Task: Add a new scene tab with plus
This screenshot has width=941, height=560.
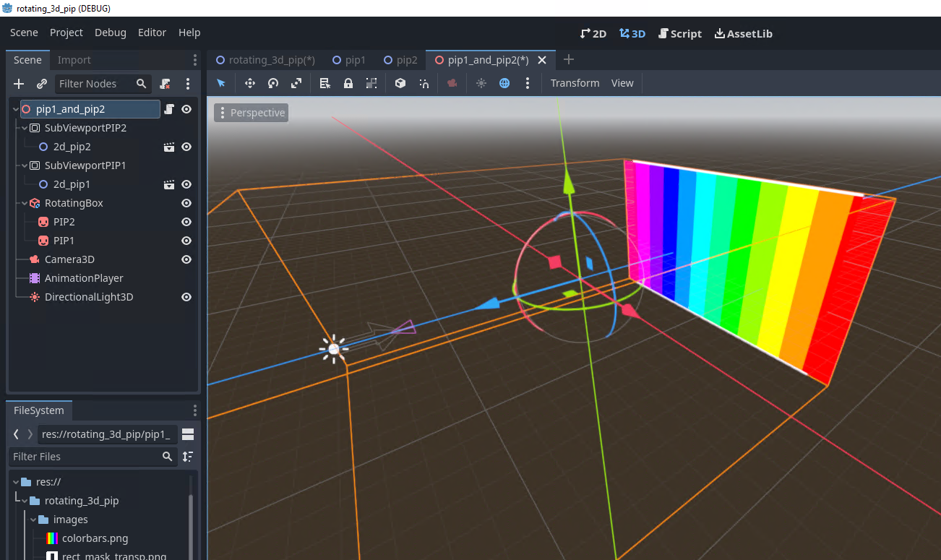Action: tap(569, 60)
